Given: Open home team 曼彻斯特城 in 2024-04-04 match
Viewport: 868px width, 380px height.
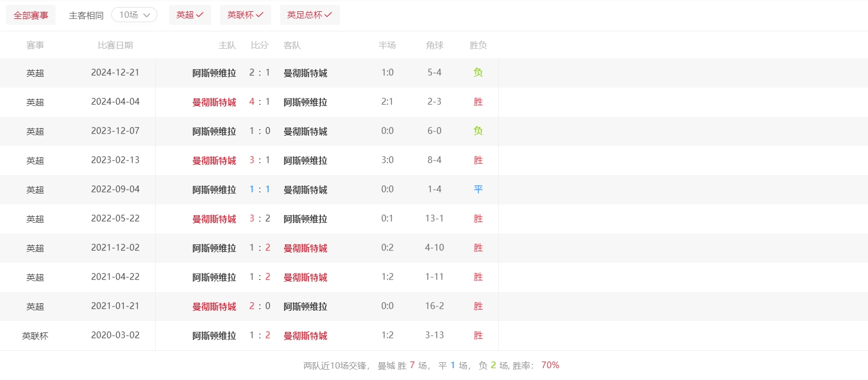Looking at the screenshot, I should pyautogui.click(x=214, y=102).
